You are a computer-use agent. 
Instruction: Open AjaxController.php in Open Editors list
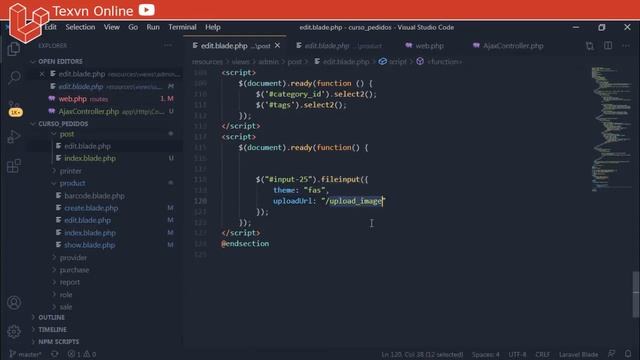click(x=89, y=111)
